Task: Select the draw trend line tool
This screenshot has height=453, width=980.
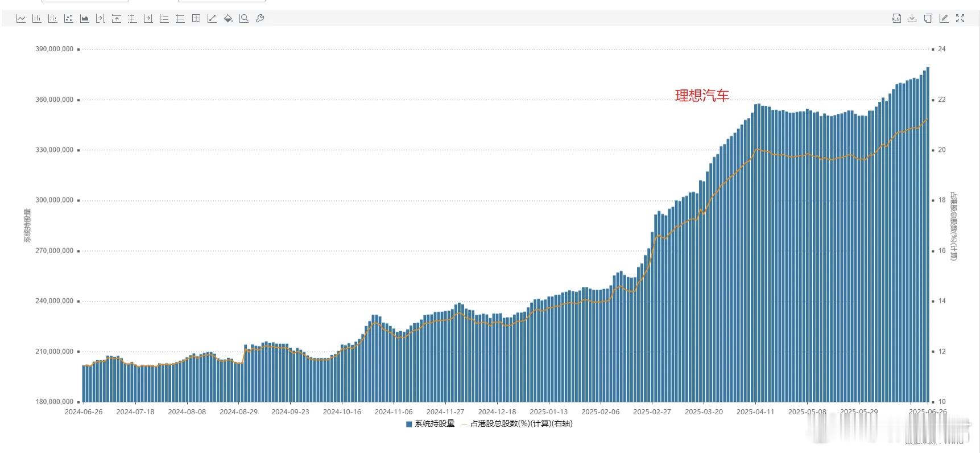Action: tap(212, 19)
